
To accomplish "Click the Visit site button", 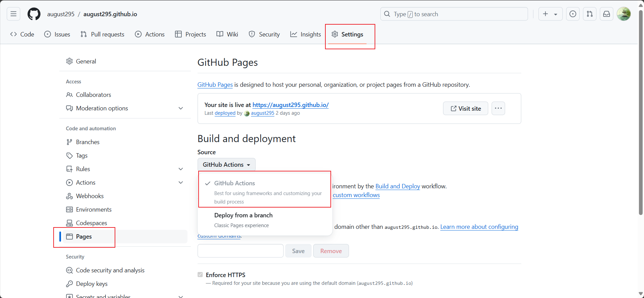I will [465, 108].
